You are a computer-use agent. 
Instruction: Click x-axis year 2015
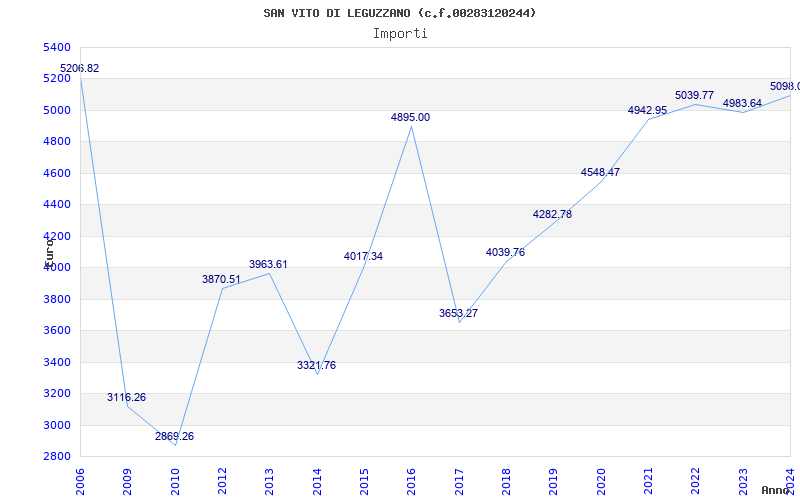pyautogui.click(x=364, y=481)
